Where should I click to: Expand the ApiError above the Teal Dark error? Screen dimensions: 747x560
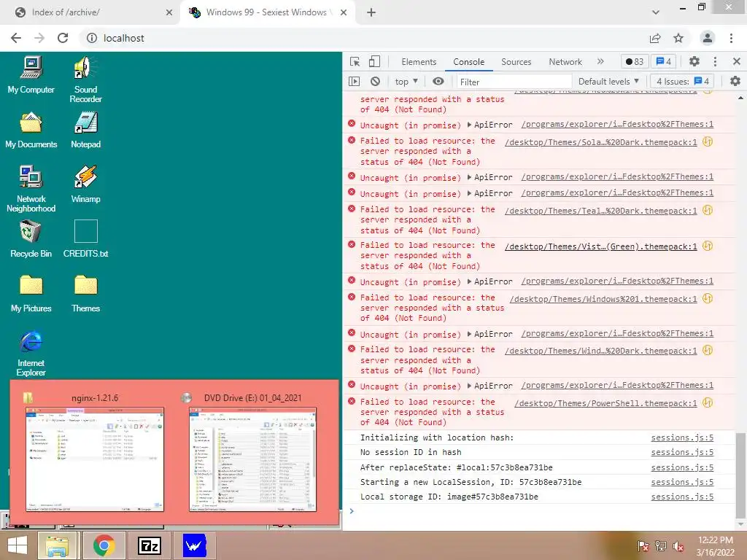pyautogui.click(x=469, y=193)
